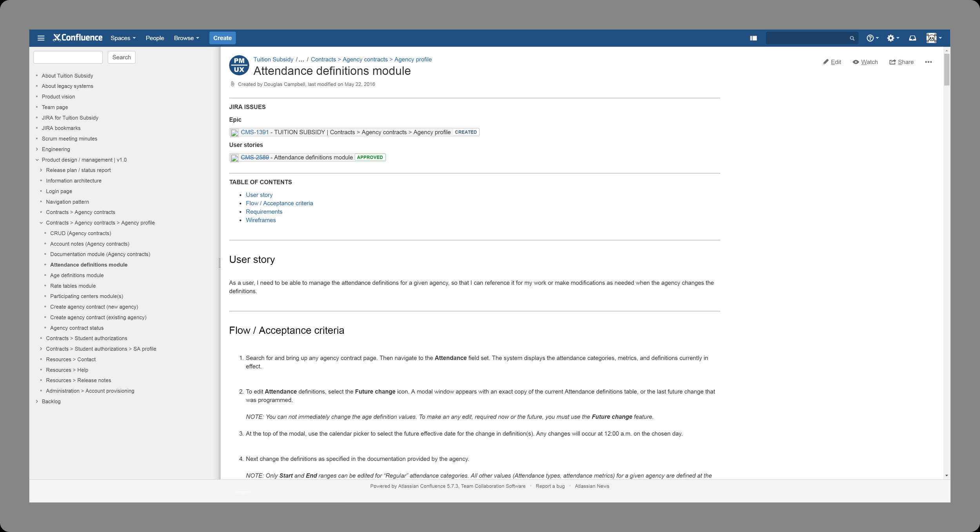
Task: Toggle sidebar with hamburger menu icon
Action: [41, 38]
